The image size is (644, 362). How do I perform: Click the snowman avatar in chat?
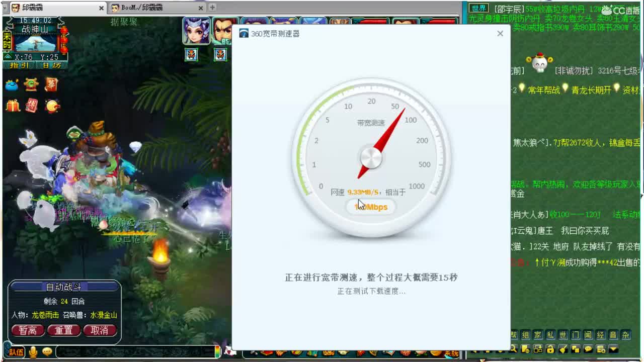539,63
